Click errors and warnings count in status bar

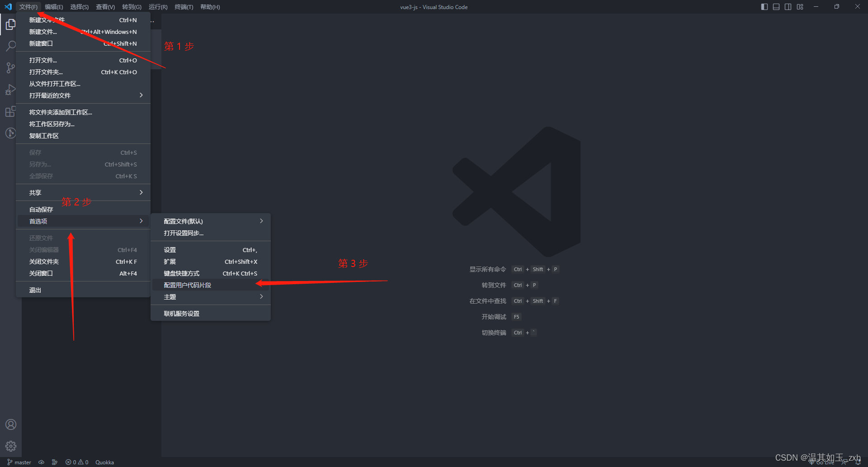(77, 462)
